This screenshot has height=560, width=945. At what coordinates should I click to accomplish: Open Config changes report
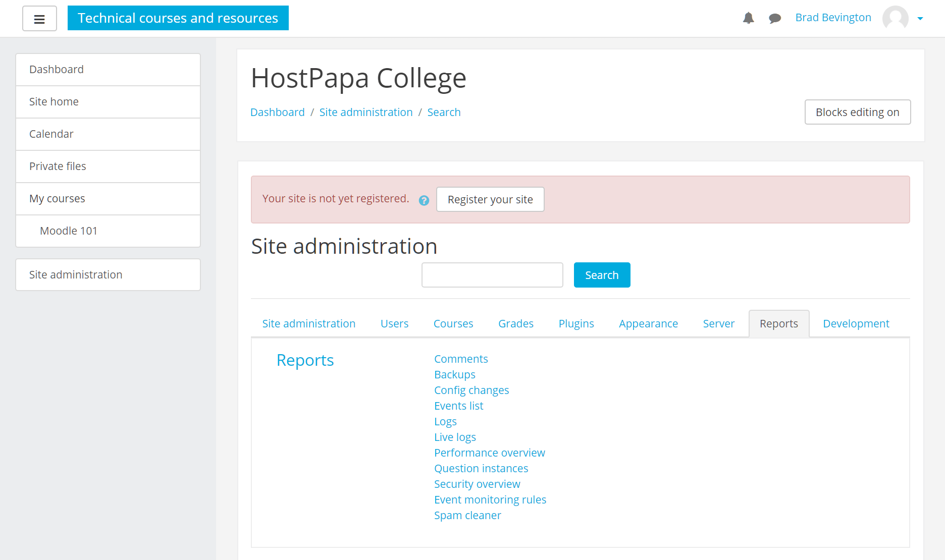click(x=471, y=390)
